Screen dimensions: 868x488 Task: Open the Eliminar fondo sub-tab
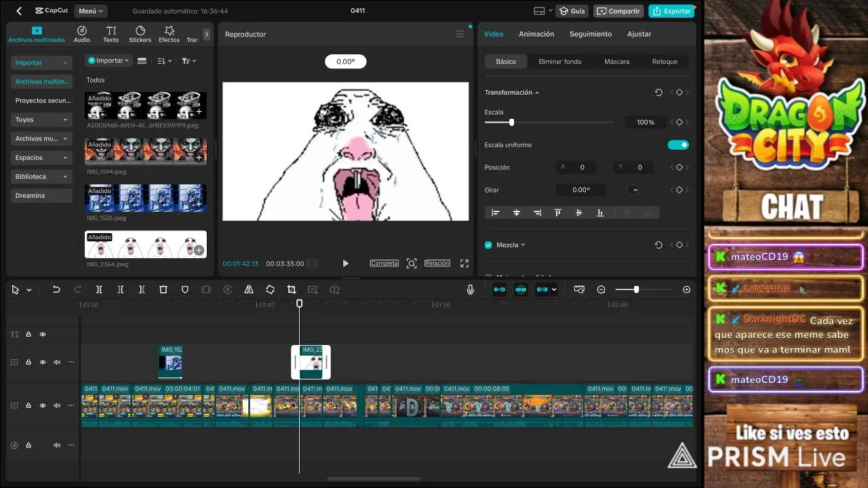pyautogui.click(x=560, y=61)
